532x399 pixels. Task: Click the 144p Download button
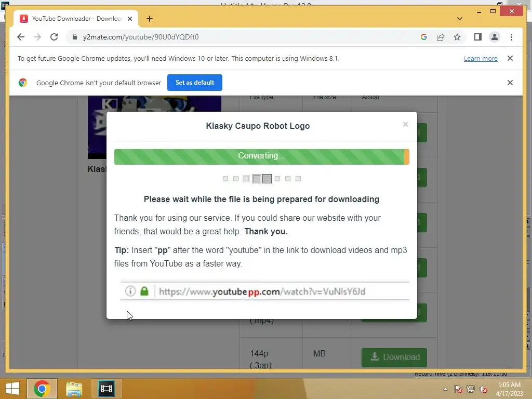point(394,357)
